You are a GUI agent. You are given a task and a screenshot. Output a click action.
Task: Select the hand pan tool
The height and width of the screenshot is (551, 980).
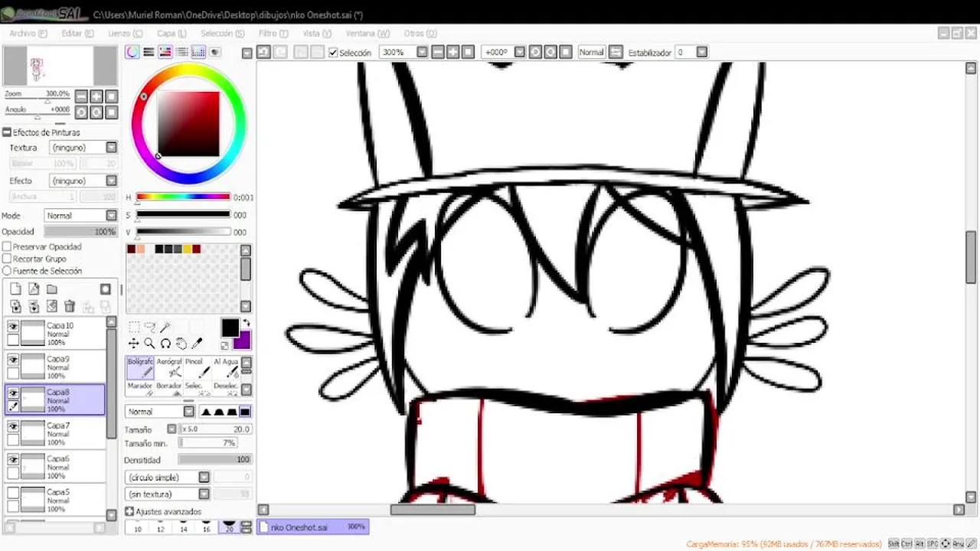(181, 344)
